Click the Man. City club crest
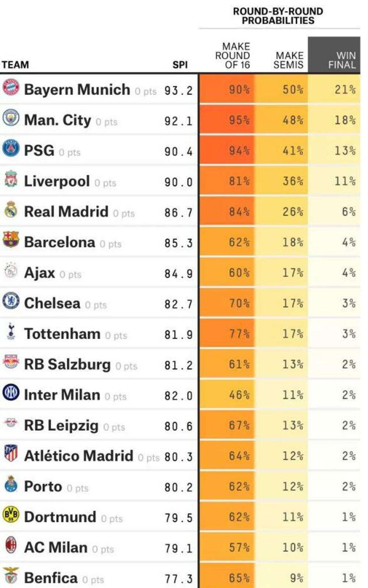368x588 pixels. (11, 118)
